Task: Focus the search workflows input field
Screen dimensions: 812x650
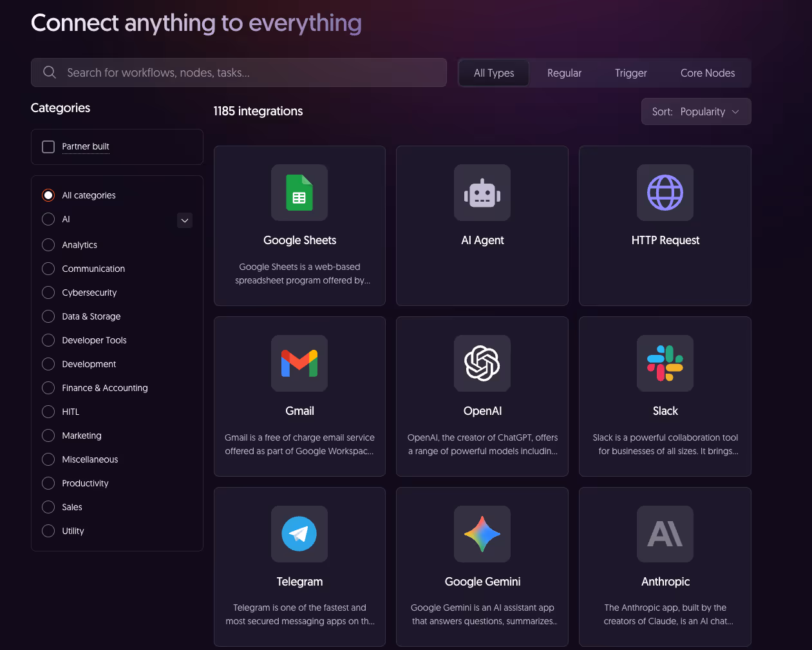Action: coord(239,73)
